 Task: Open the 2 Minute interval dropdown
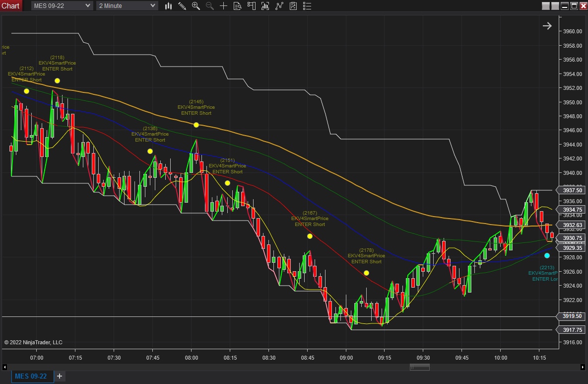tap(127, 5)
